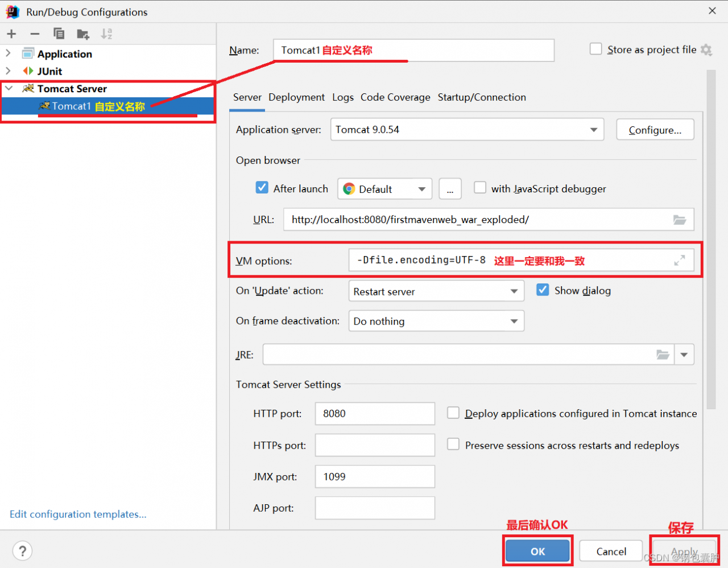Open Edit configuration templates link

click(x=78, y=514)
